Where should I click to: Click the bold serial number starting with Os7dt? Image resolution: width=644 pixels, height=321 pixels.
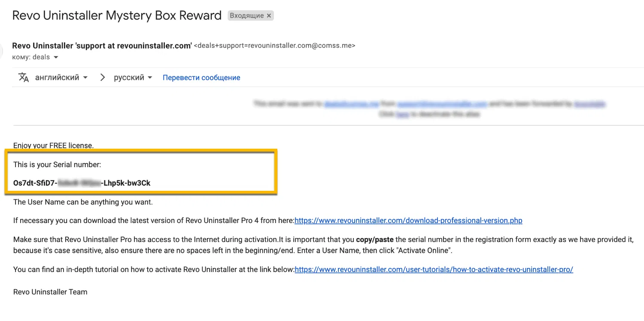pyautogui.click(x=82, y=183)
